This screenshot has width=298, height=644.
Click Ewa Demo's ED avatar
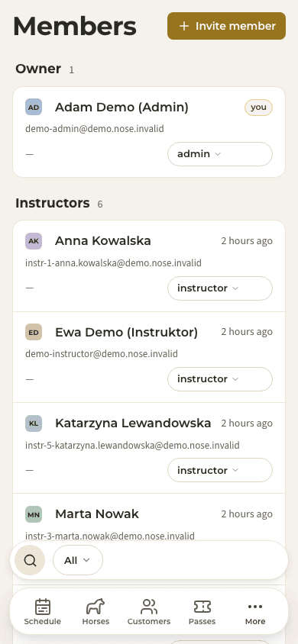coord(34,332)
